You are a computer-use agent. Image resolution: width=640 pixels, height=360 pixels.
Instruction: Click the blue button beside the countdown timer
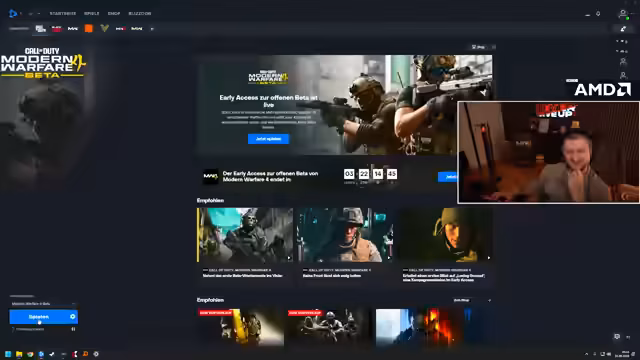click(x=448, y=177)
